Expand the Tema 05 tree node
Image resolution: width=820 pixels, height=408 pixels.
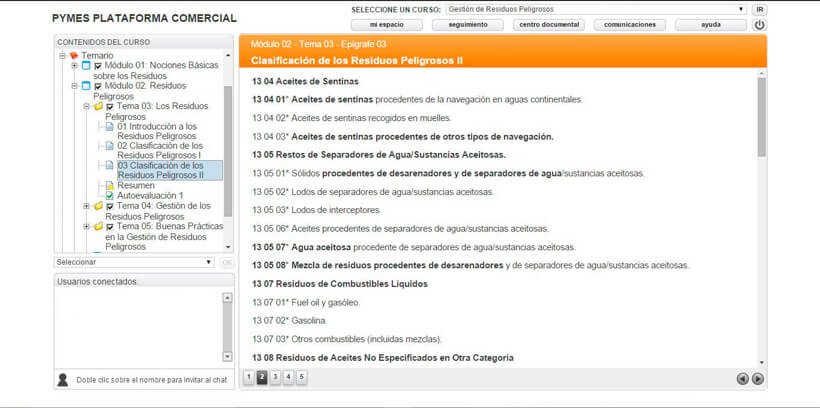86,226
